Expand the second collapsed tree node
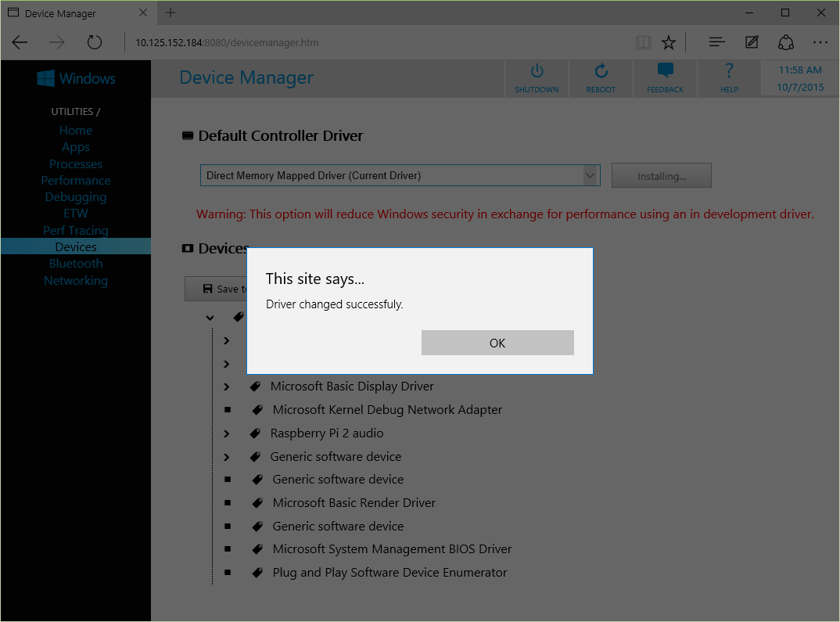Image resolution: width=840 pixels, height=622 pixels. point(227,365)
